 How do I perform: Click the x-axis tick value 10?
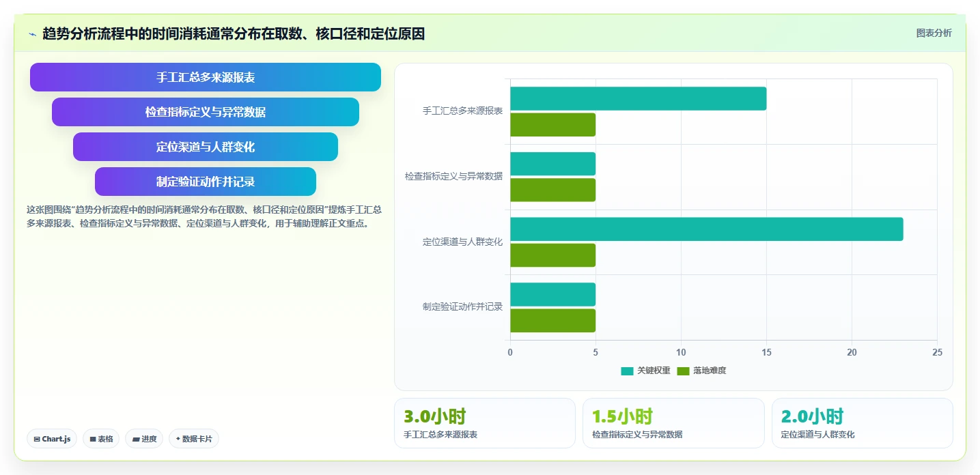(681, 352)
